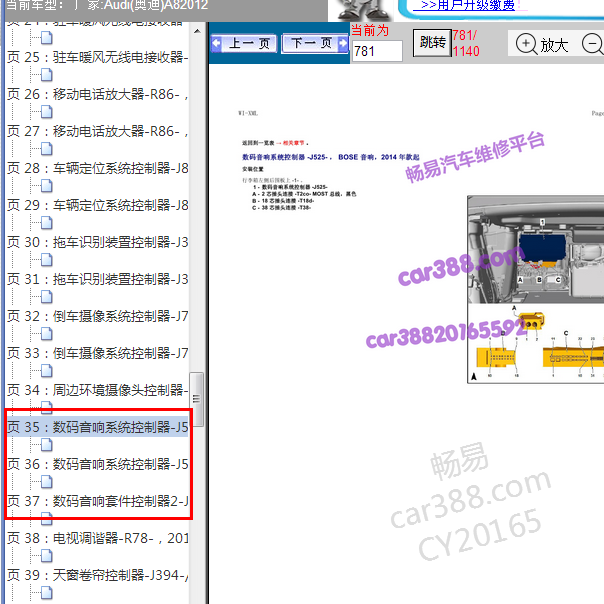Click document icon under 页 28
This screenshot has width=604, height=604.
click(x=47, y=186)
